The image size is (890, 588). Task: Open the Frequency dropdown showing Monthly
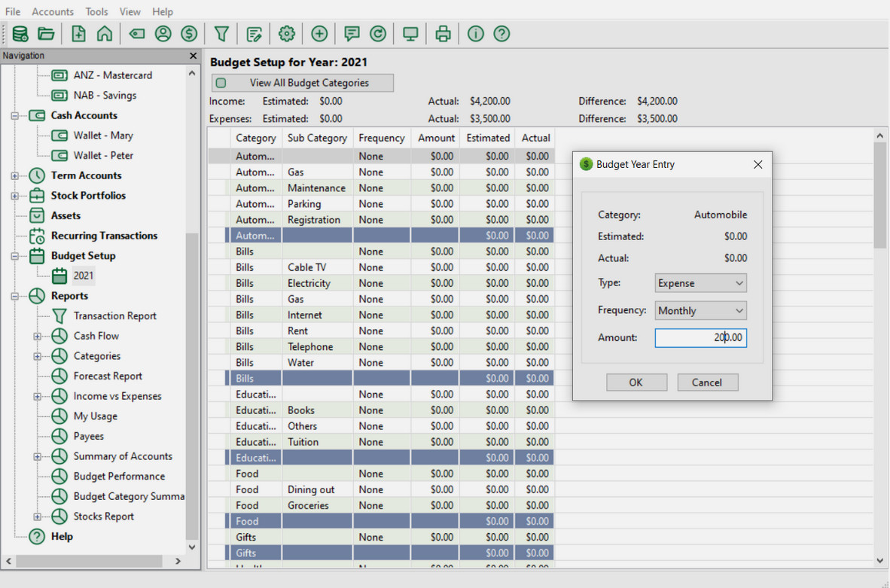(x=700, y=310)
